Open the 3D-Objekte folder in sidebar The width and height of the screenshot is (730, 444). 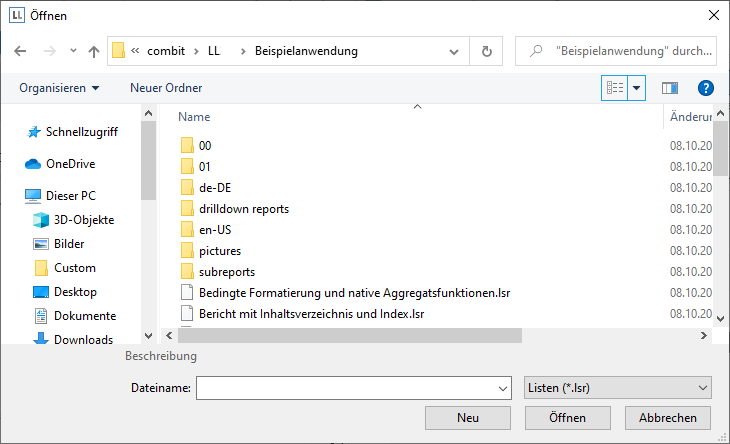pyautogui.click(x=83, y=220)
